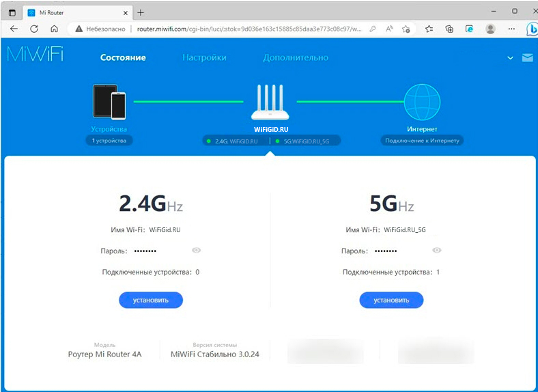Viewport: 538px width, 392px height.
Task: Click the Интернет label
Action: click(422, 129)
